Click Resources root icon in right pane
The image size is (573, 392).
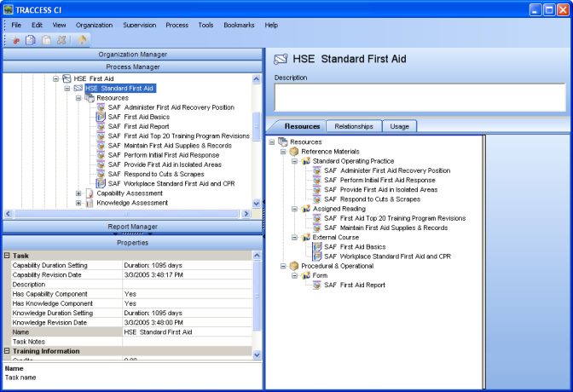click(283, 141)
